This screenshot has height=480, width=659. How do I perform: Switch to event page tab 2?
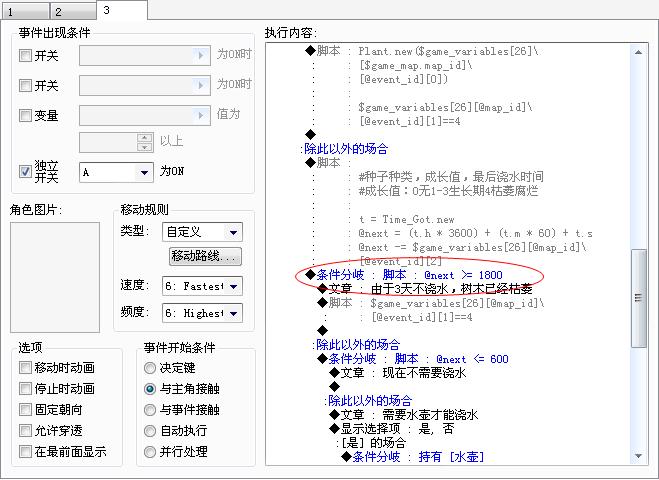click(x=73, y=11)
